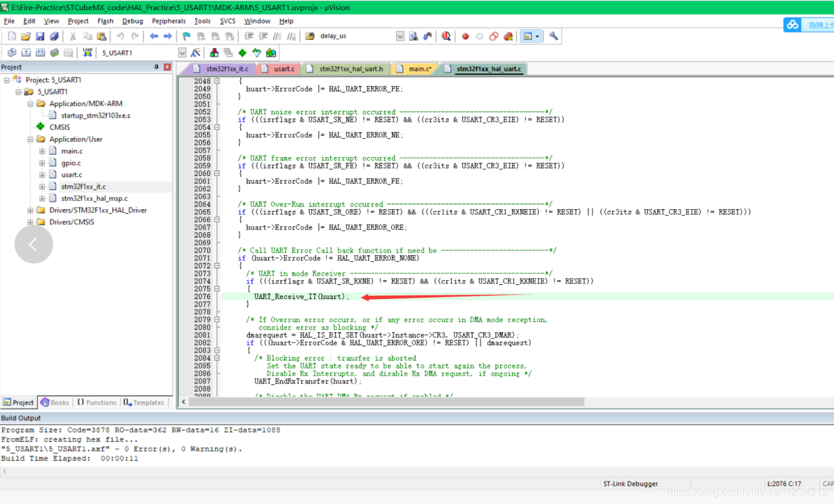This screenshot has width=834, height=504.
Task: Click the Download to flash LOAD icon
Action: tap(87, 53)
